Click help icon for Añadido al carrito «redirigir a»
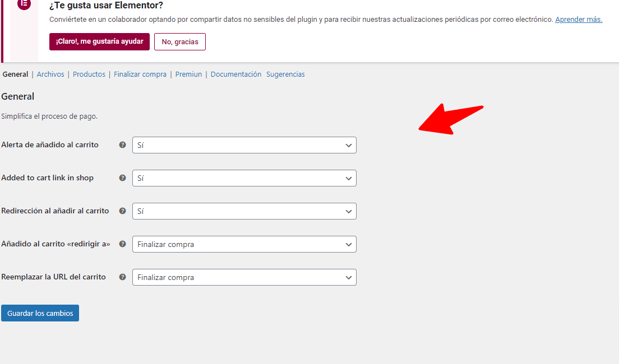The height and width of the screenshot is (364, 619). (122, 244)
